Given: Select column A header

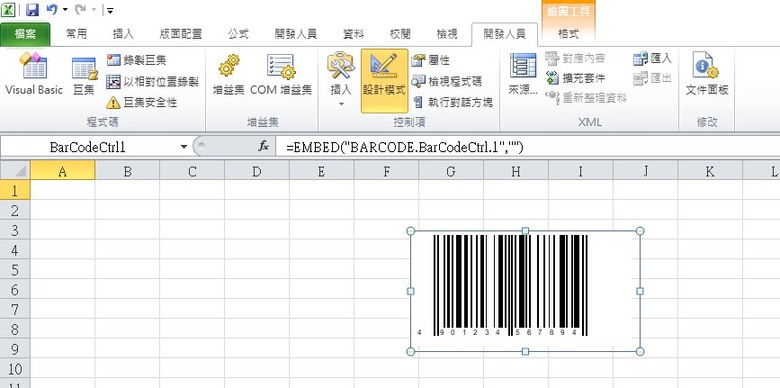Looking at the screenshot, I should 62,171.
